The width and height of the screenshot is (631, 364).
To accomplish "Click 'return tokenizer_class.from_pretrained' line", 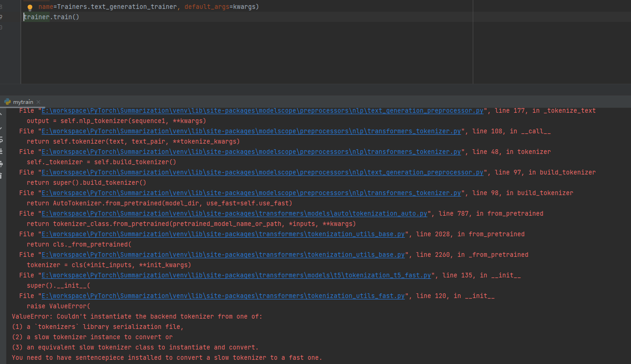I will click(x=191, y=224).
